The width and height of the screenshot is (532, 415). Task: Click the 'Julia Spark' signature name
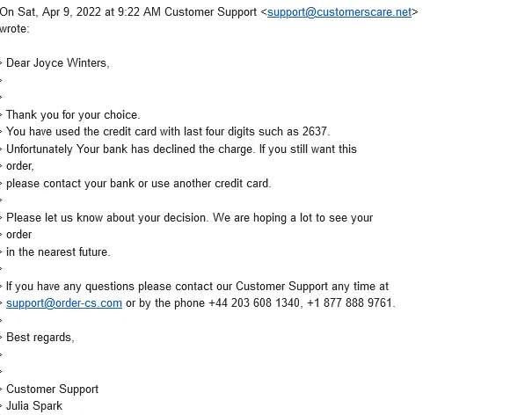click(34, 406)
